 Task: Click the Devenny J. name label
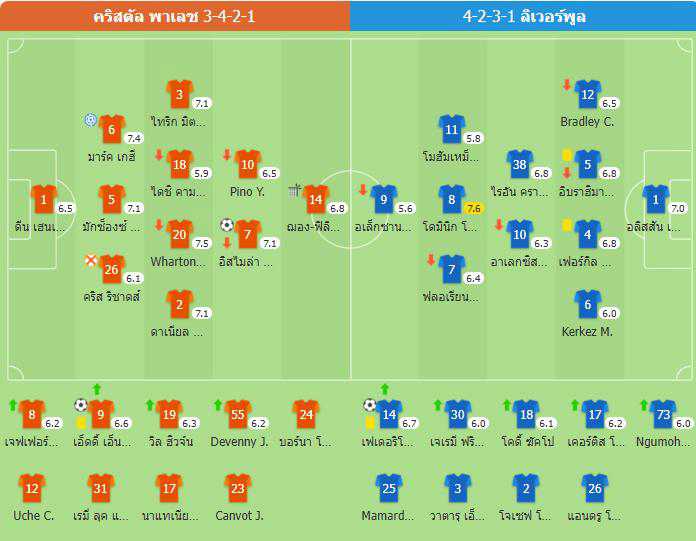(239, 442)
